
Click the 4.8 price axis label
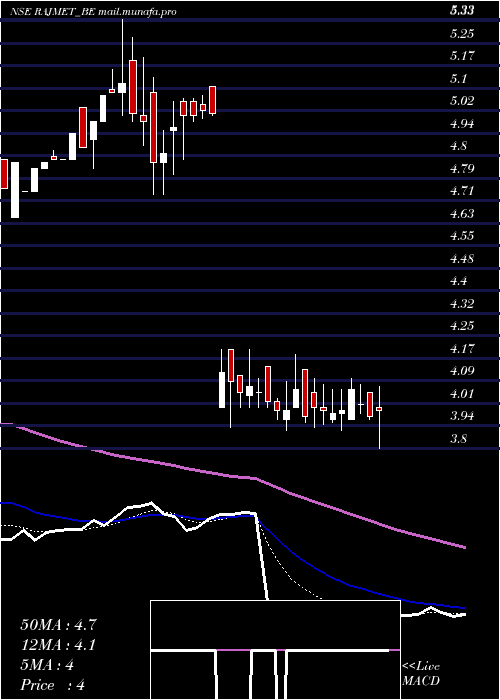pyautogui.click(x=458, y=146)
